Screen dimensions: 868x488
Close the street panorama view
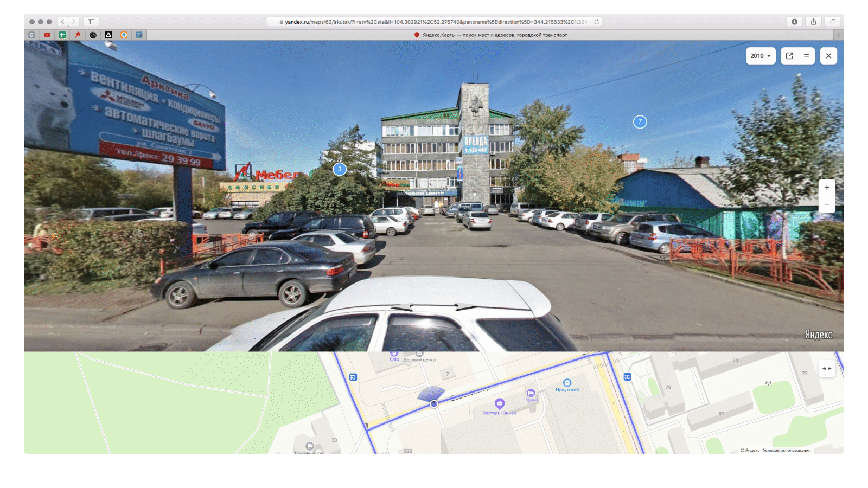828,56
